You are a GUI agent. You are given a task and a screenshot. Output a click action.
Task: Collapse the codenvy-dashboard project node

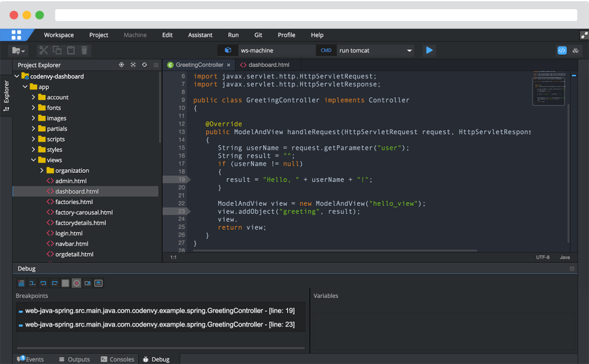click(17, 76)
